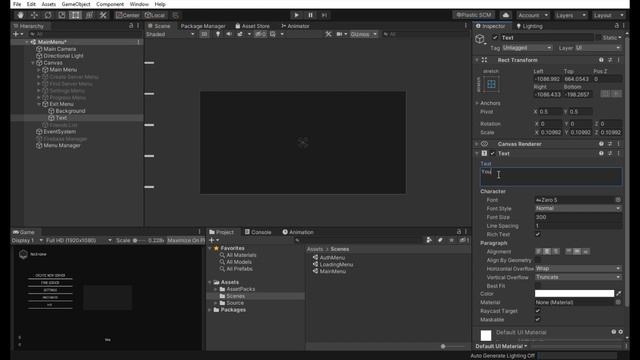Pick color with the eyedropper icon
Viewport: 640px width, 360px height.
(619, 293)
